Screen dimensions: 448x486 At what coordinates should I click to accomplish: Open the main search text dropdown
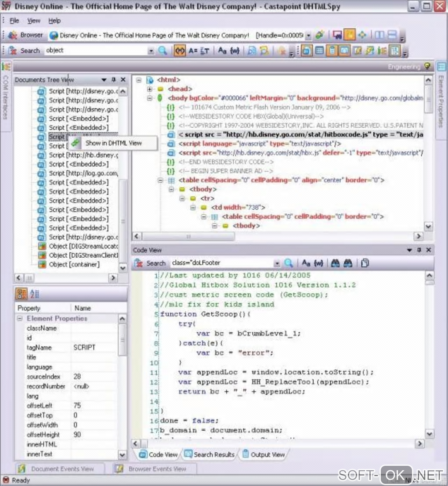click(151, 51)
